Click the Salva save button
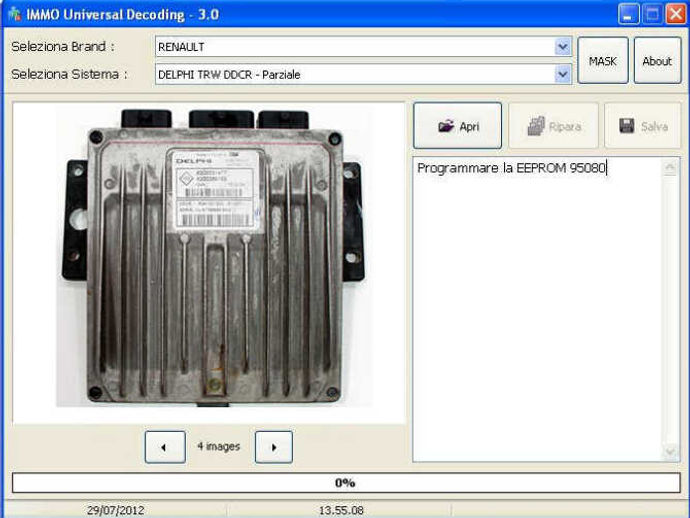Image resolution: width=690 pixels, height=518 pixels. (642, 126)
